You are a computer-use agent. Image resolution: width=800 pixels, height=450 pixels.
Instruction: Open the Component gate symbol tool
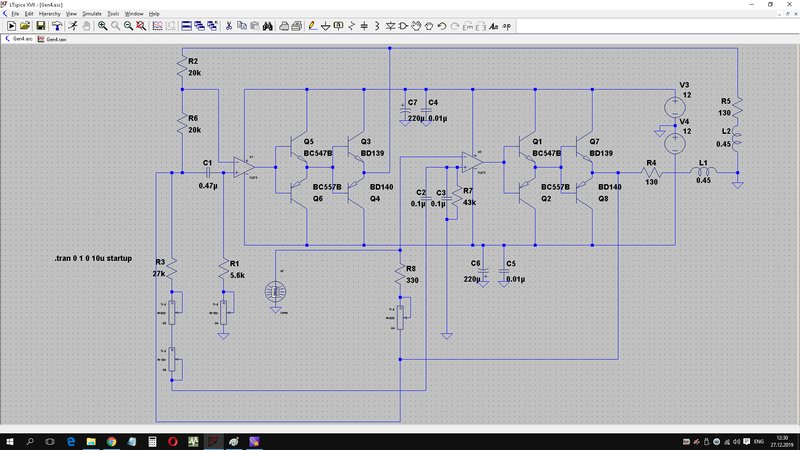pyautogui.click(x=403, y=26)
